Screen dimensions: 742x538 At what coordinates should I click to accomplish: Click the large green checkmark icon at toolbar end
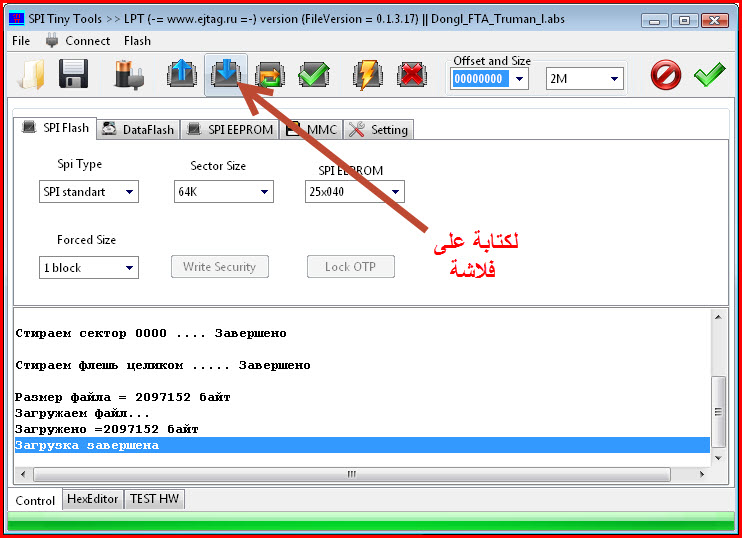pos(709,74)
